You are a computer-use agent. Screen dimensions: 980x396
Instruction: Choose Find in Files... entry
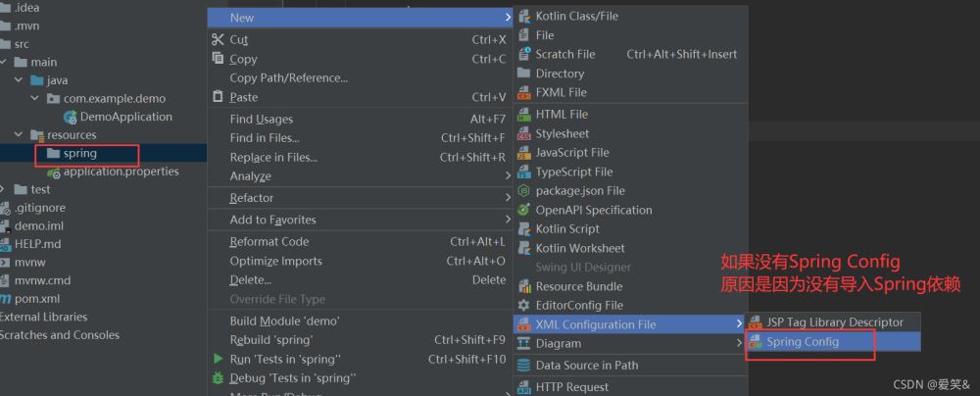click(360, 138)
